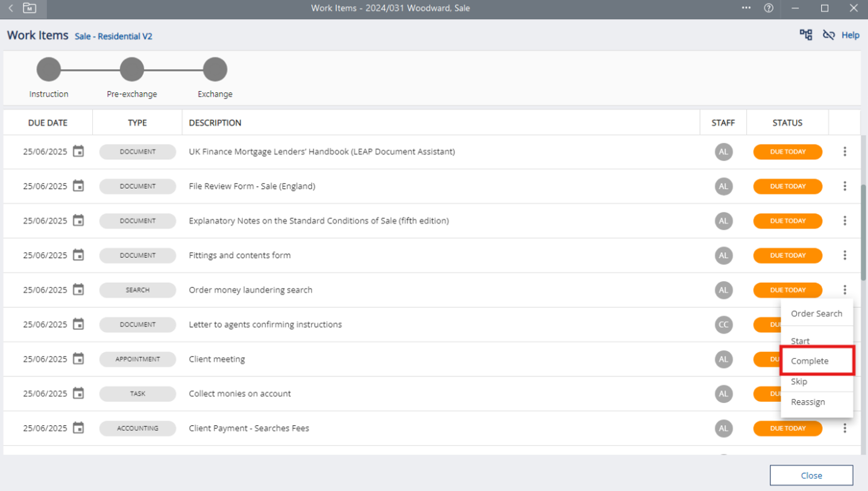Choose Complete from the context menu
The image size is (868, 491).
pos(810,361)
